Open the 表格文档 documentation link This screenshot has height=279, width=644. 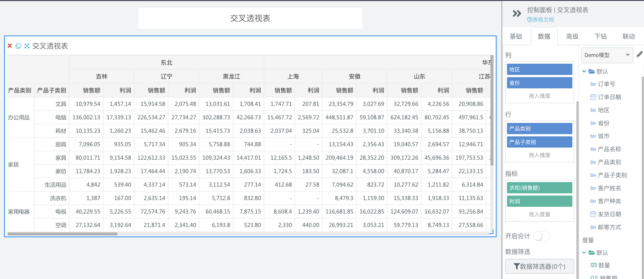543,20
